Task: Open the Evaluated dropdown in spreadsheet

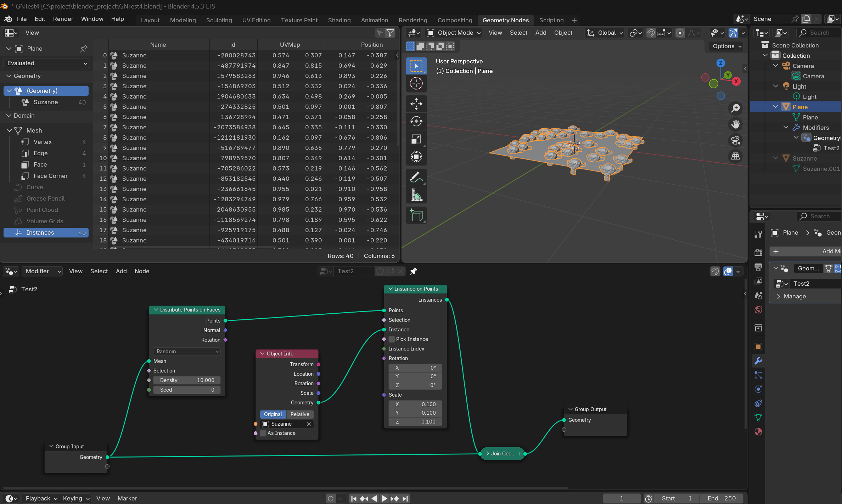Action: [x=46, y=63]
